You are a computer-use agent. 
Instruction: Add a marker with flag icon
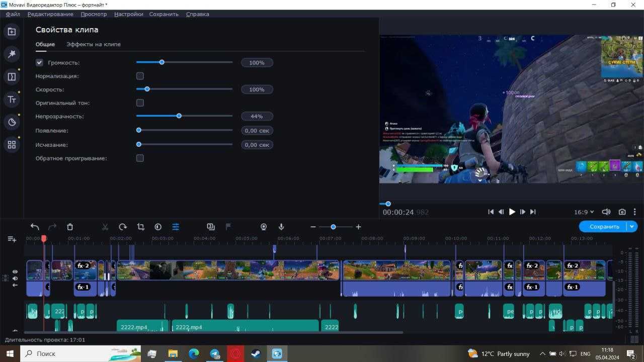click(228, 227)
